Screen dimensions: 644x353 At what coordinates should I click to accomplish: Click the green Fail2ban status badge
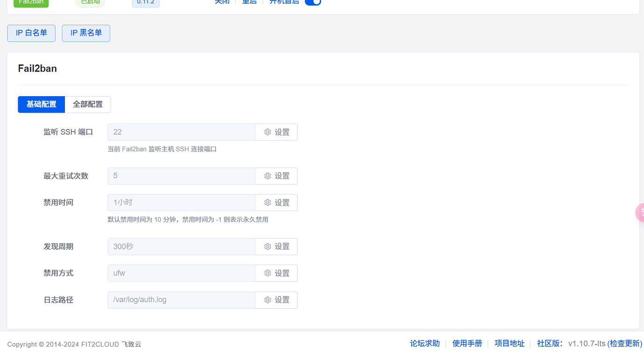click(31, 2)
